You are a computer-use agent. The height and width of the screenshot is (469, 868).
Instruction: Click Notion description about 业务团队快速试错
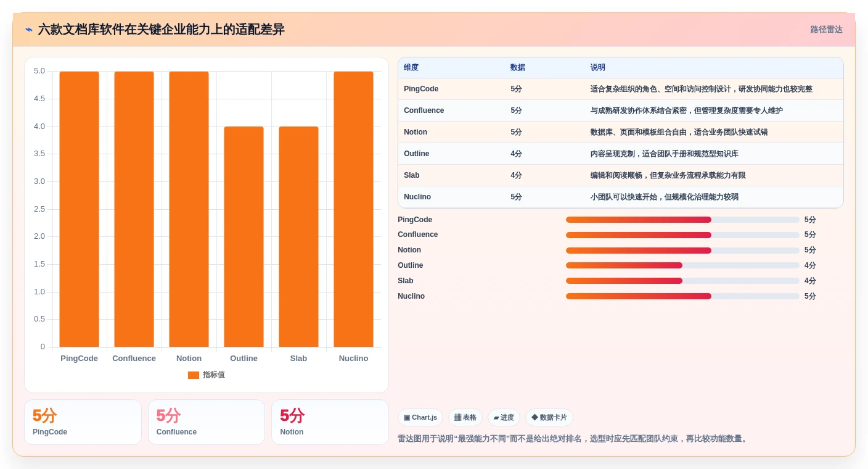[679, 132]
